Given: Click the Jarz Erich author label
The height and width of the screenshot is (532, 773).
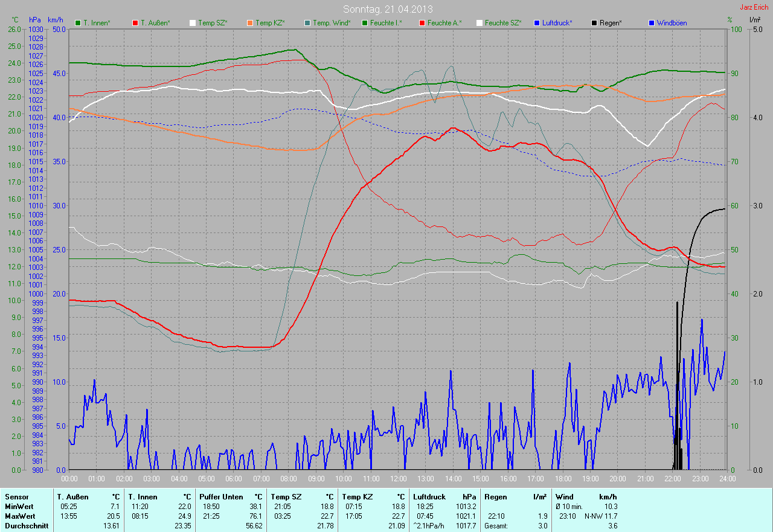Looking at the screenshot, I should (x=755, y=7).
